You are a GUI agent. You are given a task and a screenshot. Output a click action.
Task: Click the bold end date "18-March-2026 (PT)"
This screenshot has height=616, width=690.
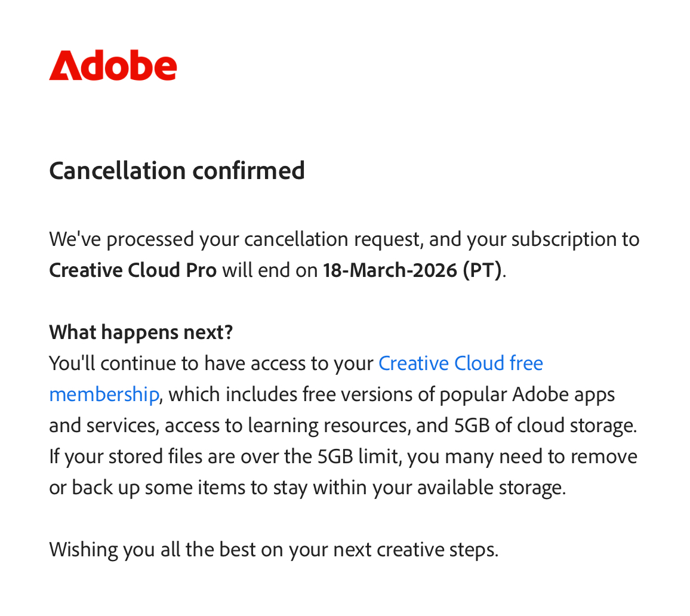tap(412, 270)
